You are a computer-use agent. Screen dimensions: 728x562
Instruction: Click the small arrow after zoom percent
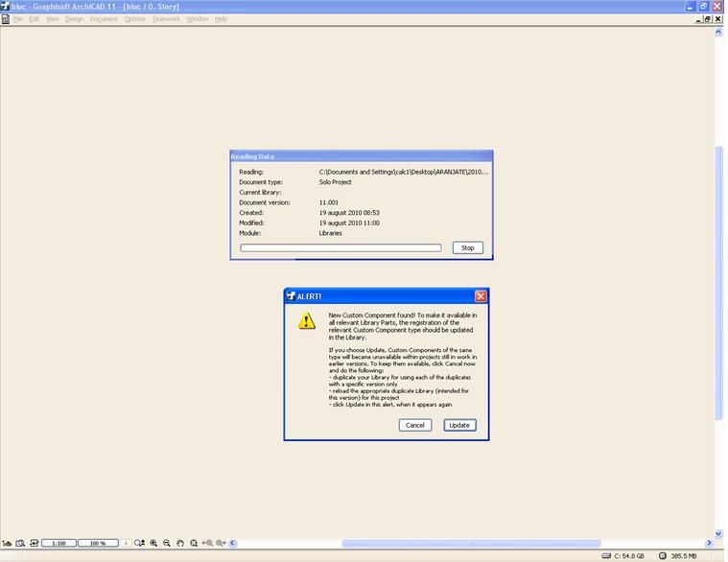coord(126,543)
